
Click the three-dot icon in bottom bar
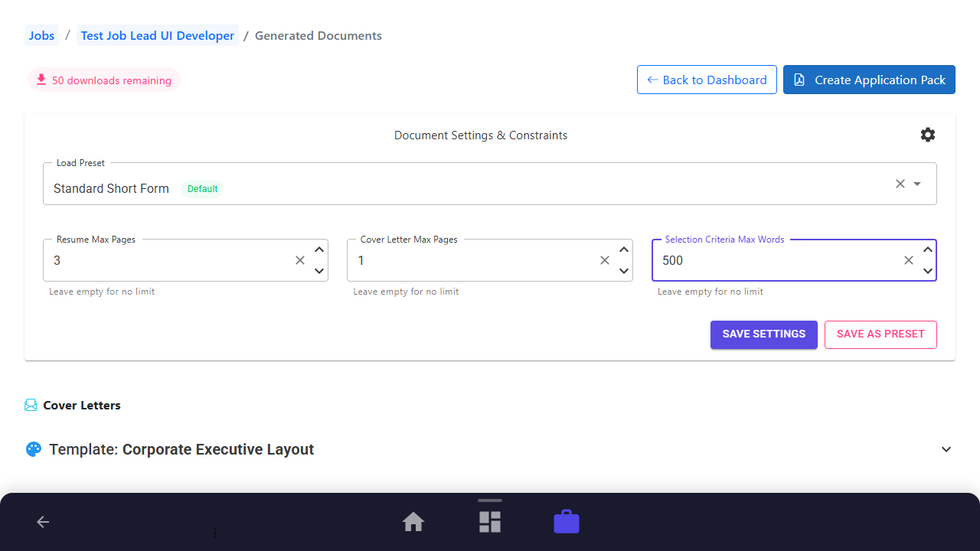coord(215,532)
